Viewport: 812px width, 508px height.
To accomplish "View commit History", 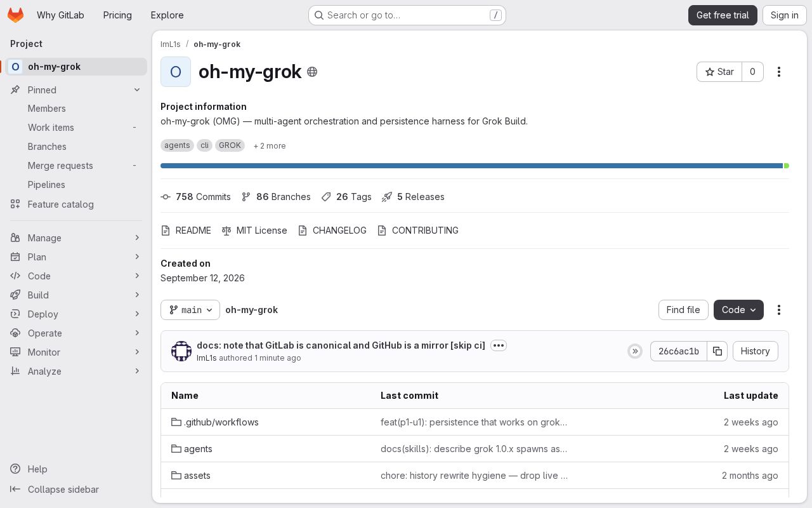I will 755,351.
